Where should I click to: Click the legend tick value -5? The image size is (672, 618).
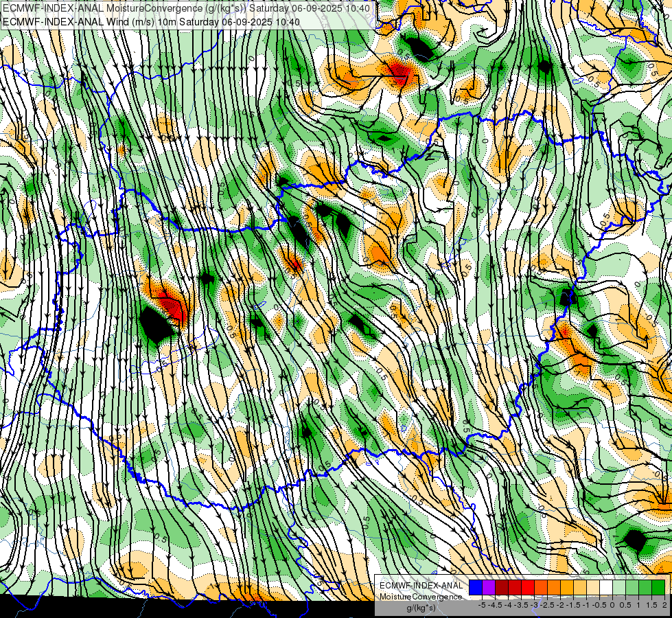click(482, 605)
